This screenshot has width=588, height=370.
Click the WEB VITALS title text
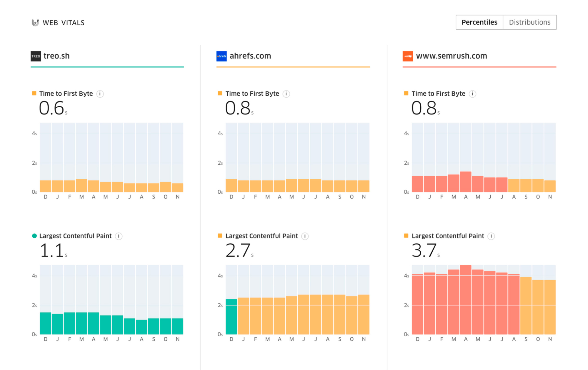coord(64,23)
